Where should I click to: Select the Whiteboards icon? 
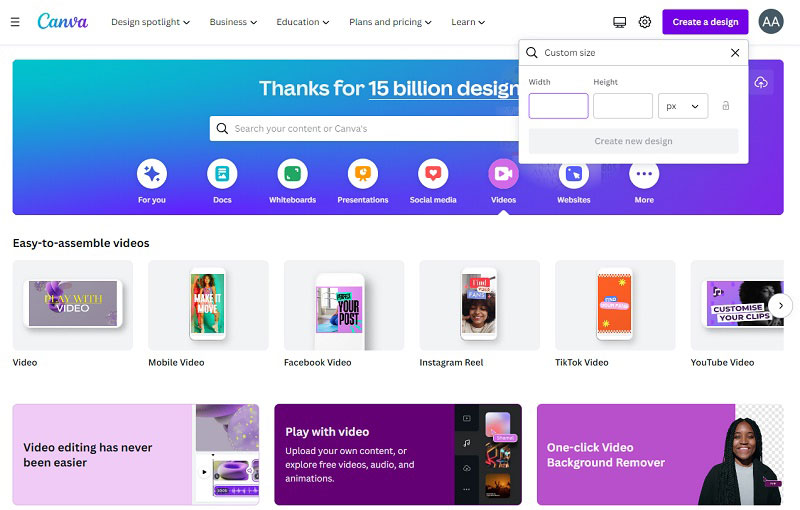click(x=292, y=174)
